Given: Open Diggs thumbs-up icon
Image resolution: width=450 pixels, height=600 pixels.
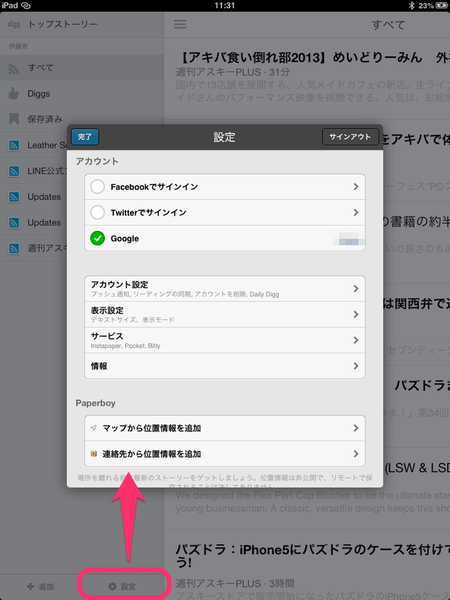Looking at the screenshot, I should [14, 93].
